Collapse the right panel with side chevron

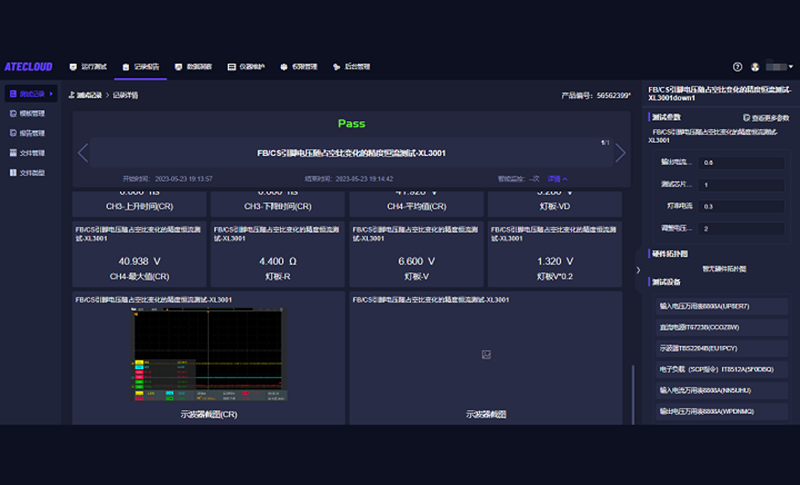[x=638, y=270]
